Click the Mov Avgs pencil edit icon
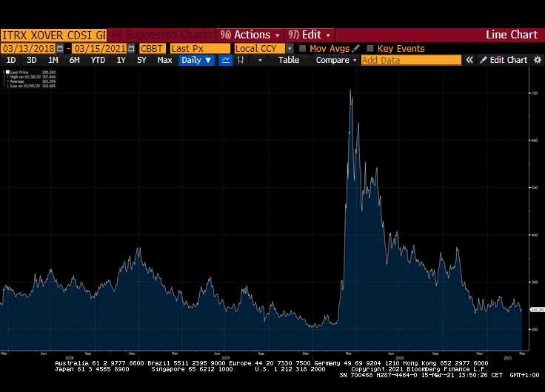 pyautogui.click(x=355, y=48)
